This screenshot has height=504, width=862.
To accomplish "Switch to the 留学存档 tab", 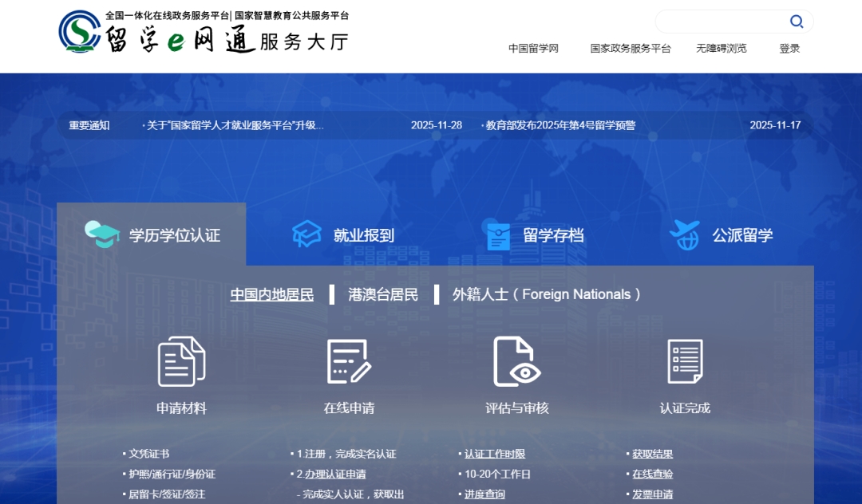I will (552, 235).
